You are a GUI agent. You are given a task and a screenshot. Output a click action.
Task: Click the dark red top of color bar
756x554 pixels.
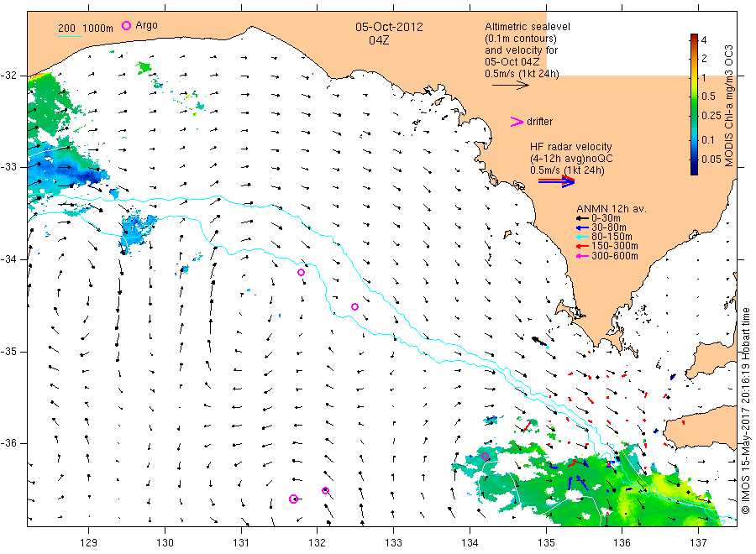click(694, 38)
